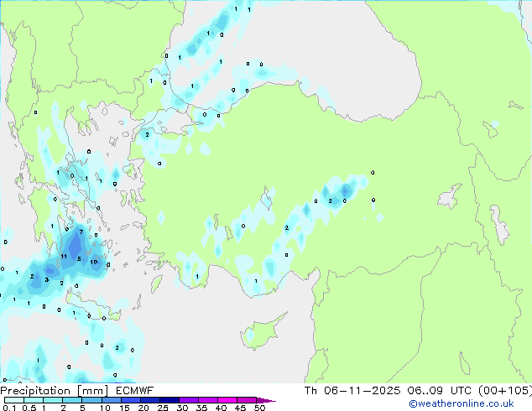Click the 0.1–0.5 mm legend color band
This screenshot has height=411, width=532.
(14, 400)
